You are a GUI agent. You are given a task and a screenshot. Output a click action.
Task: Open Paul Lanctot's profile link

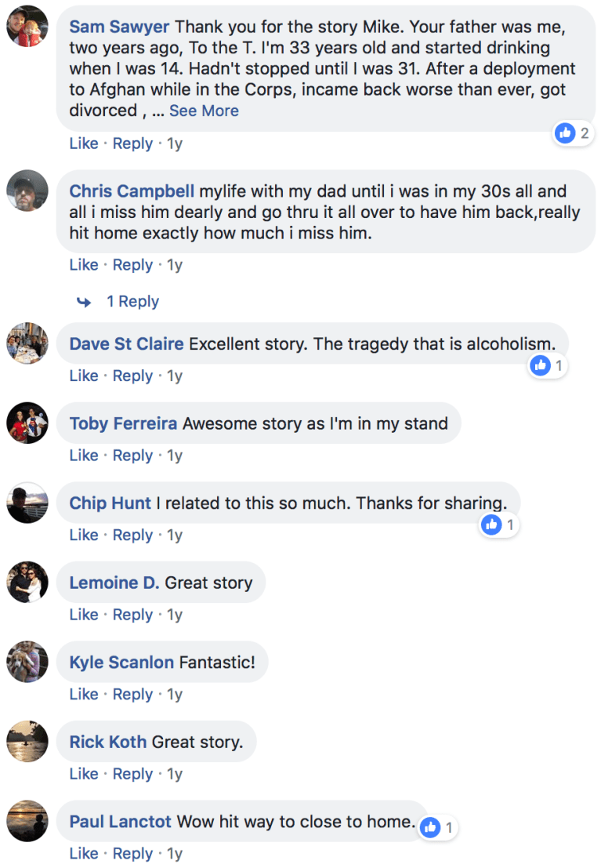coord(120,822)
